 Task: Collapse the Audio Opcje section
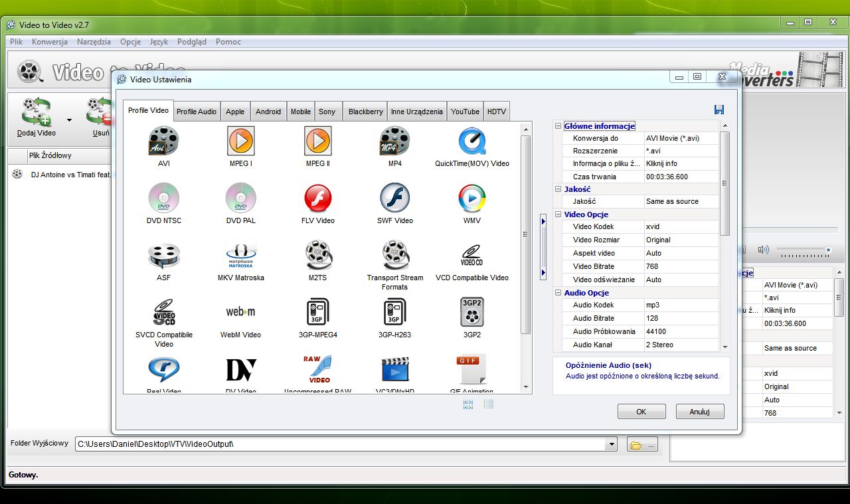click(558, 293)
